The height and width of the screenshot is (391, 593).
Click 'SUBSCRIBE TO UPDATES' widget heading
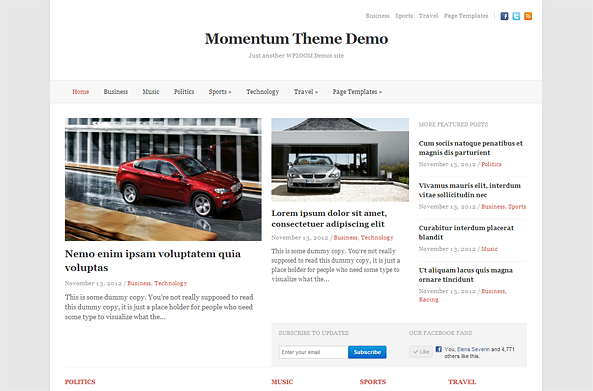[x=314, y=333]
